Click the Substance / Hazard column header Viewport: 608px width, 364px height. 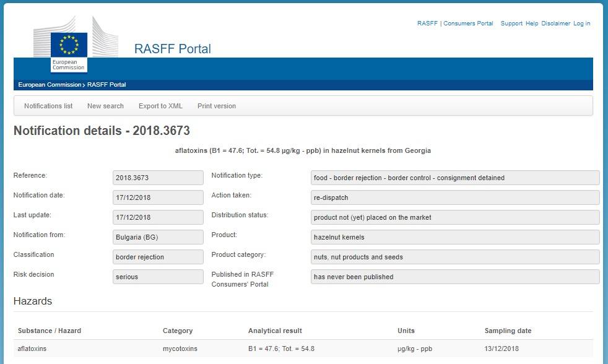(x=50, y=331)
